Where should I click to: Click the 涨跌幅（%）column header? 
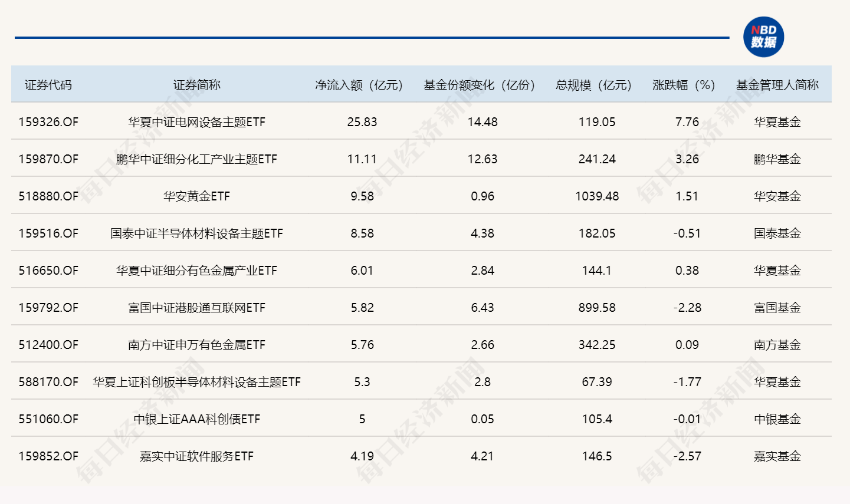point(683,84)
